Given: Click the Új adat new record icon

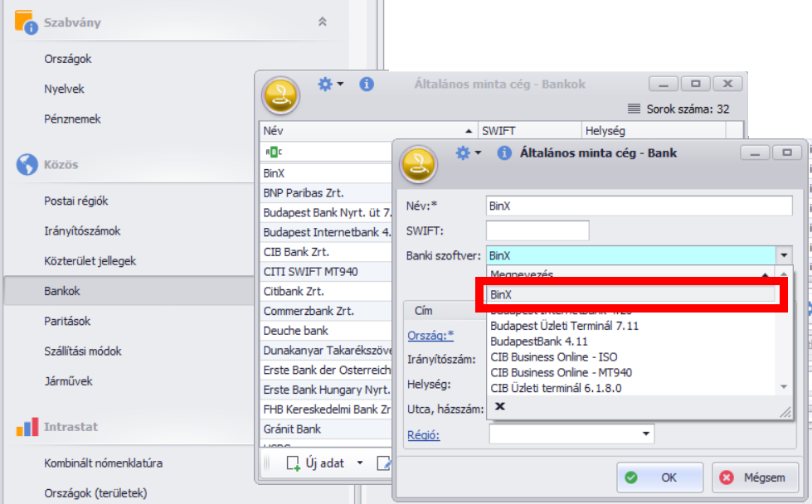Looking at the screenshot, I should click(x=294, y=463).
